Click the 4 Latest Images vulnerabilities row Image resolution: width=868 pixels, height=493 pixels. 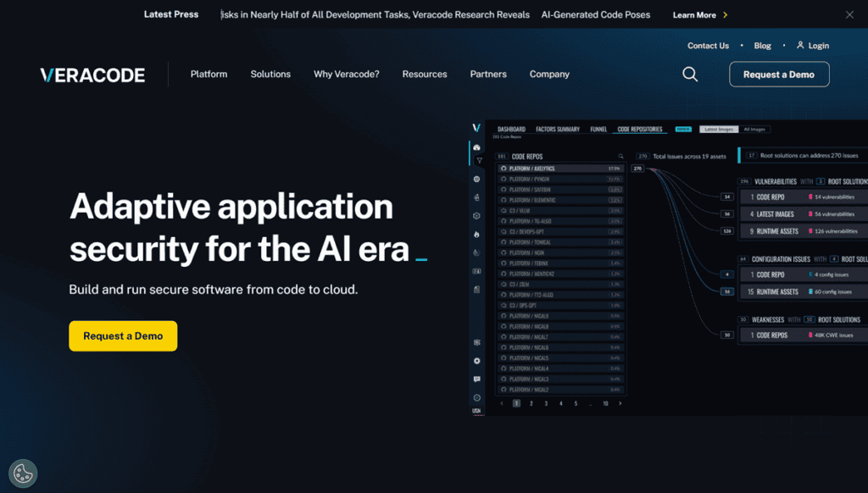pyautogui.click(x=804, y=214)
